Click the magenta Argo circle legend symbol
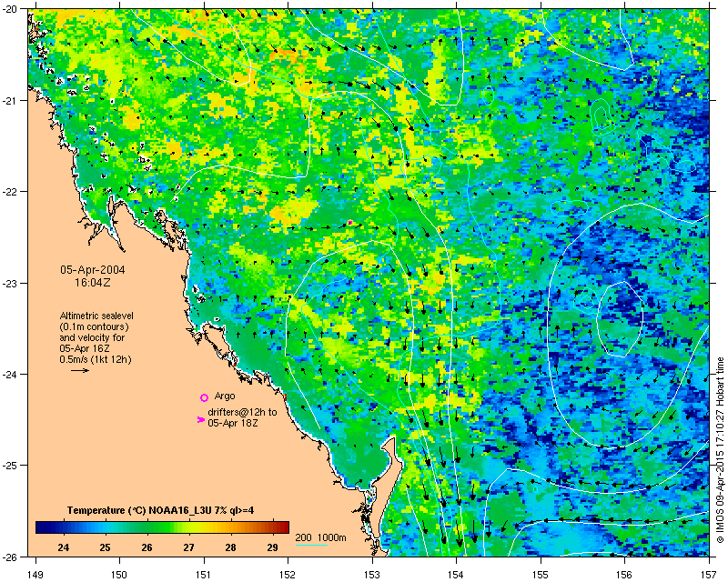 point(204,397)
